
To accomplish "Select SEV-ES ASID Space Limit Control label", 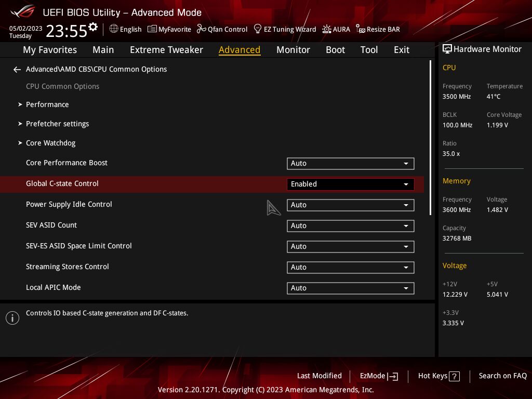I will tap(79, 246).
